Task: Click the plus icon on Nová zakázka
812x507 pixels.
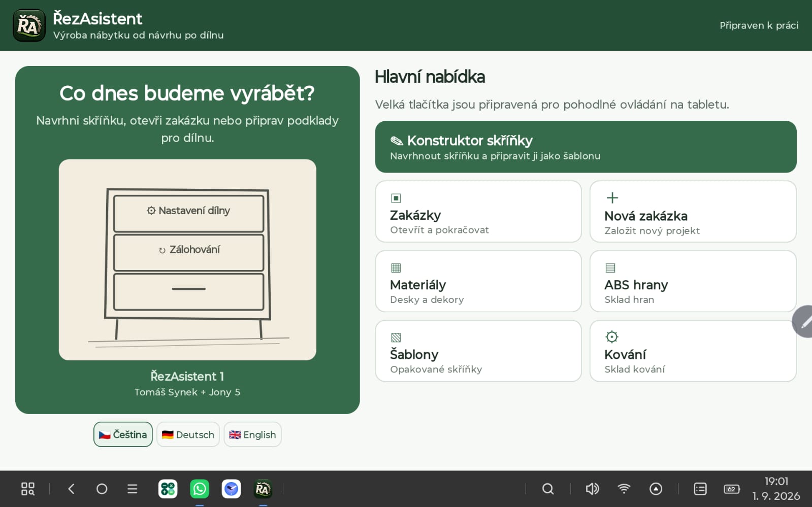Action: (x=612, y=197)
